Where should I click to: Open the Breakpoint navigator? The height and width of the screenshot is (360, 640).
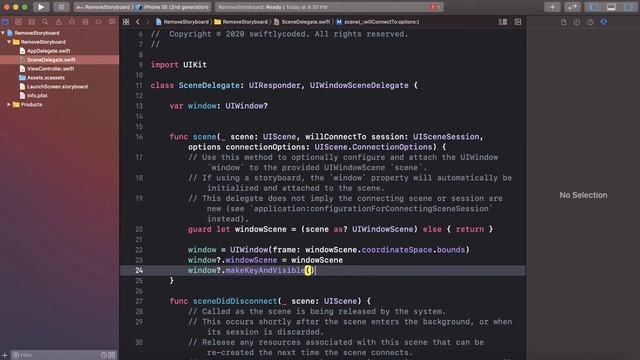click(x=98, y=22)
